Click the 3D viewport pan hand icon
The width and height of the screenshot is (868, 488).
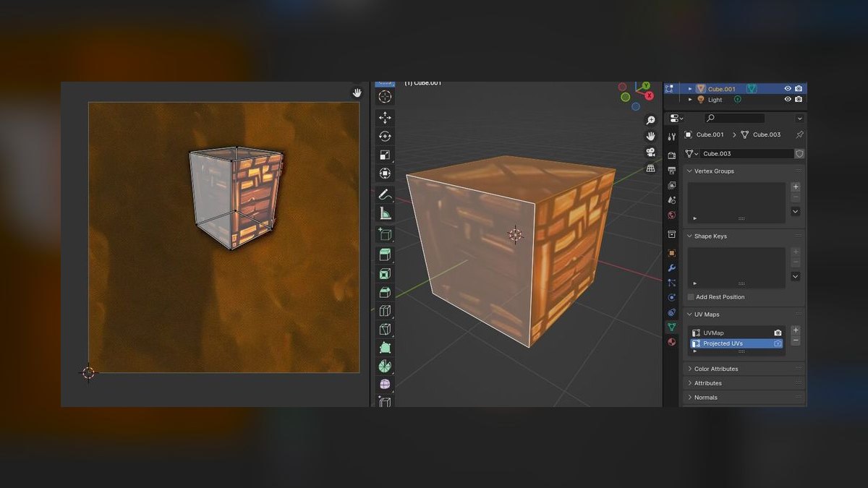(x=650, y=136)
